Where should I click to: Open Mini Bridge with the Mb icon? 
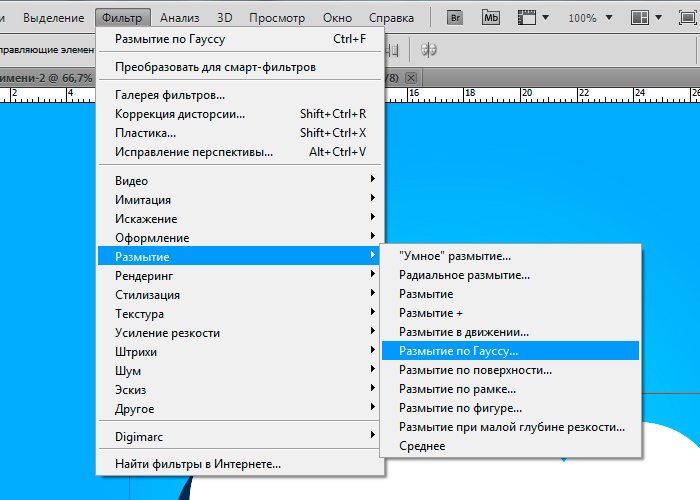click(490, 18)
